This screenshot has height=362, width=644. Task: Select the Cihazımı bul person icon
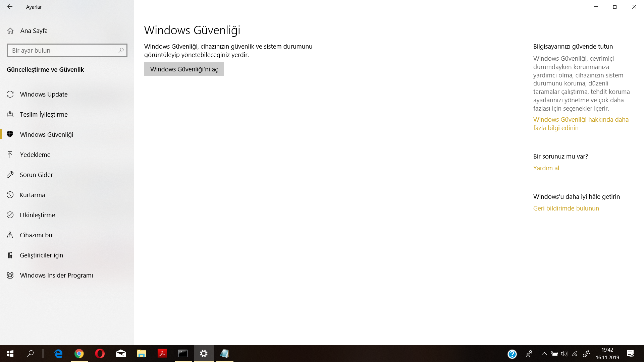tap(10, 235)
